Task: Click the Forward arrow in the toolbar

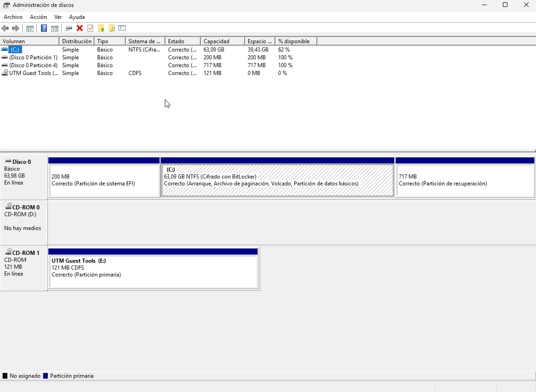Action: (16, 29)
